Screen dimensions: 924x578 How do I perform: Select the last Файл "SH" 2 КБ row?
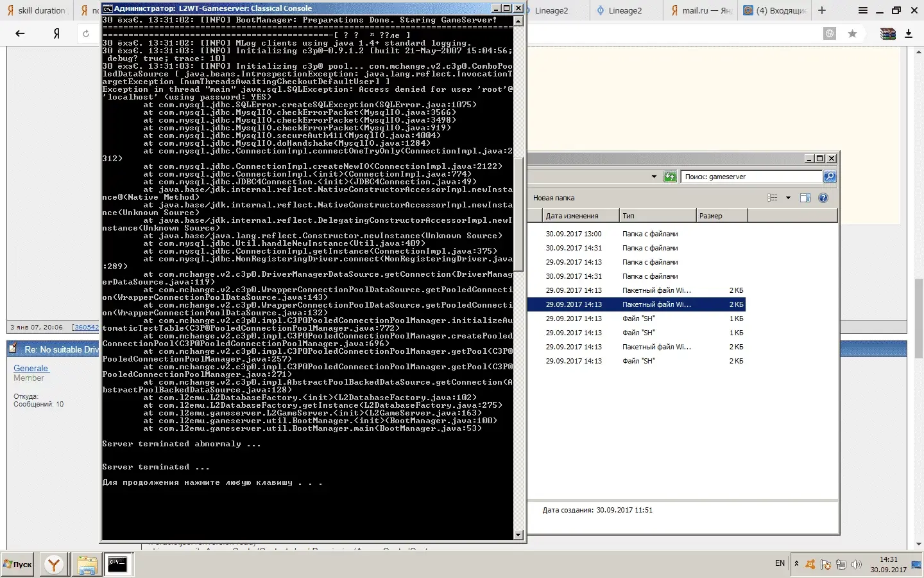(x=637, y=361)
